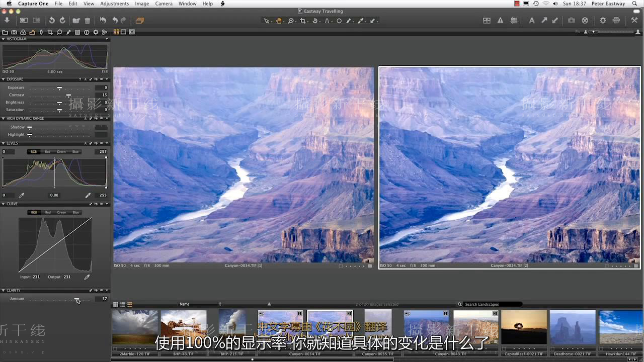
Task: Click the Rotate right icon in the toolbar
Action: click(62, 21)
